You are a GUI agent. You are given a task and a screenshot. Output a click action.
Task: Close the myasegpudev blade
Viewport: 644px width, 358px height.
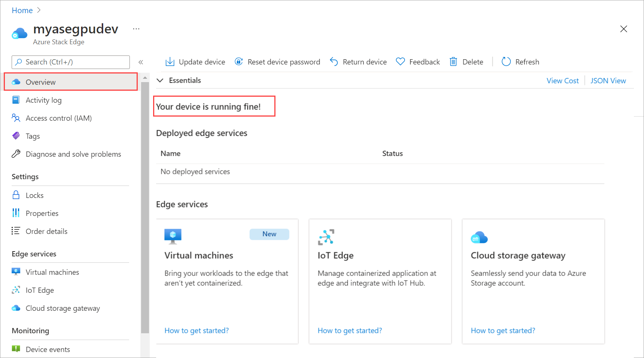pyautogui.click(x=624, y=29)
